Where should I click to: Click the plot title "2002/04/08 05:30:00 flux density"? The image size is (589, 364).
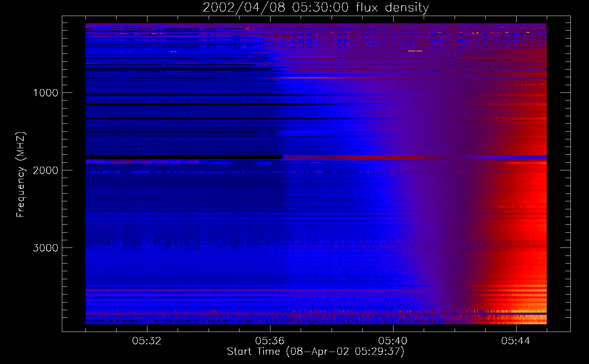316,8
